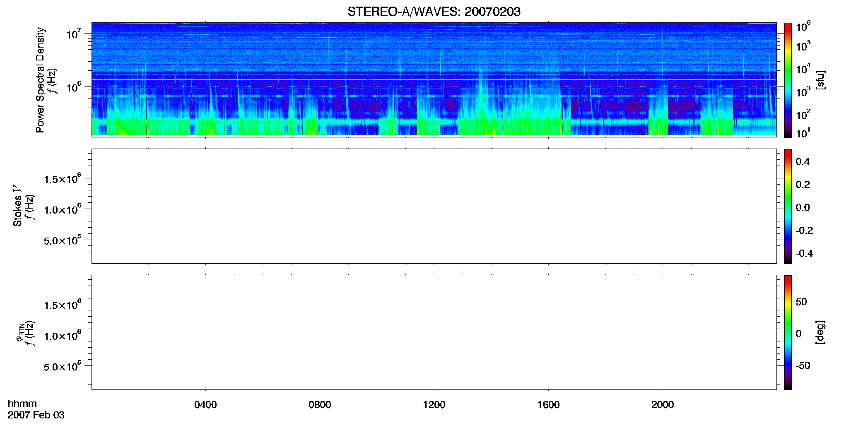The image size is (868, 447).
Task: Click the phi RTN degrees colorbar
Action: pyautogui.click(x=788, y=332)
